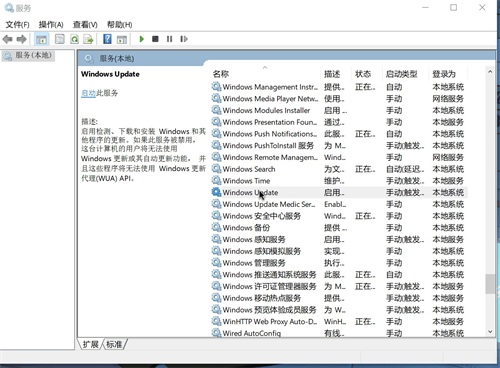The image size is (500, 368).
Task: Click gear icon of Windows 安全中心服务 row
Action: (x=216, y=216)
